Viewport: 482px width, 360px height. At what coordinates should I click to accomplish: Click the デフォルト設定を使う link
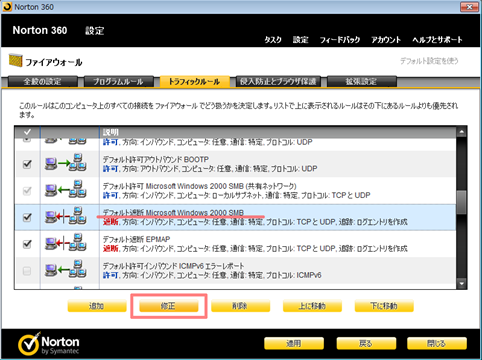coord(429,61)
